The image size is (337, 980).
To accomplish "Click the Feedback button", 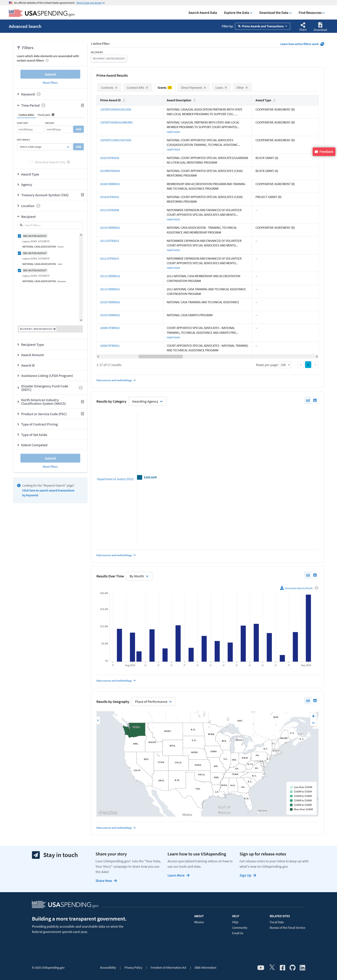I will [x=324, y=151].
